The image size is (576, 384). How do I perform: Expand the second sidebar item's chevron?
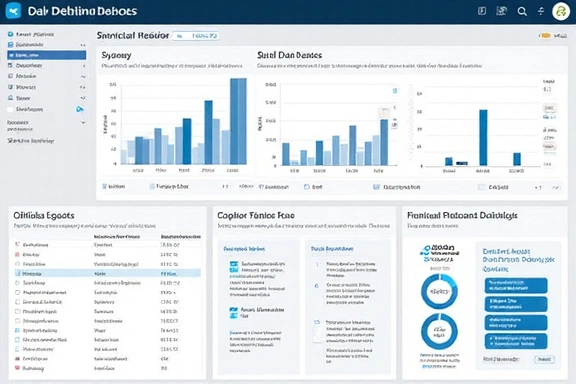pyautogui.click(x=83, y=45)
